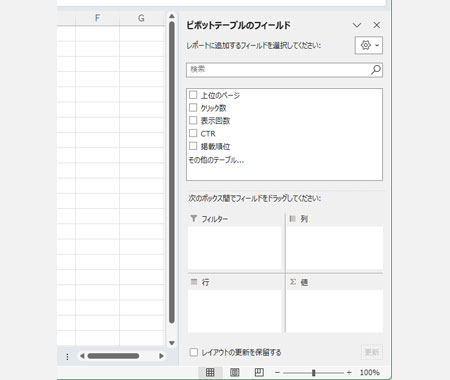Click the 更新 button
Screen dimensions: 450x380
pyautogui.click(x=372, y=352)
